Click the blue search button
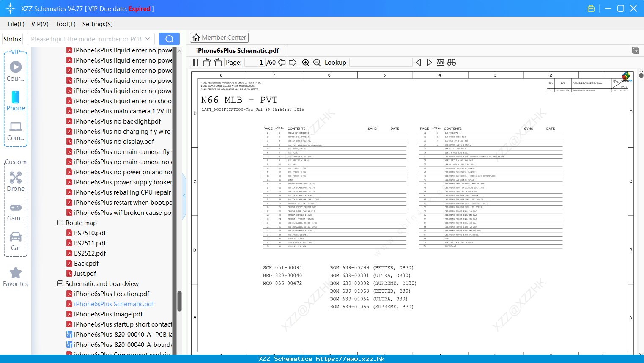The height and width of the screenshot is (363, 644). tap(169, 39)
